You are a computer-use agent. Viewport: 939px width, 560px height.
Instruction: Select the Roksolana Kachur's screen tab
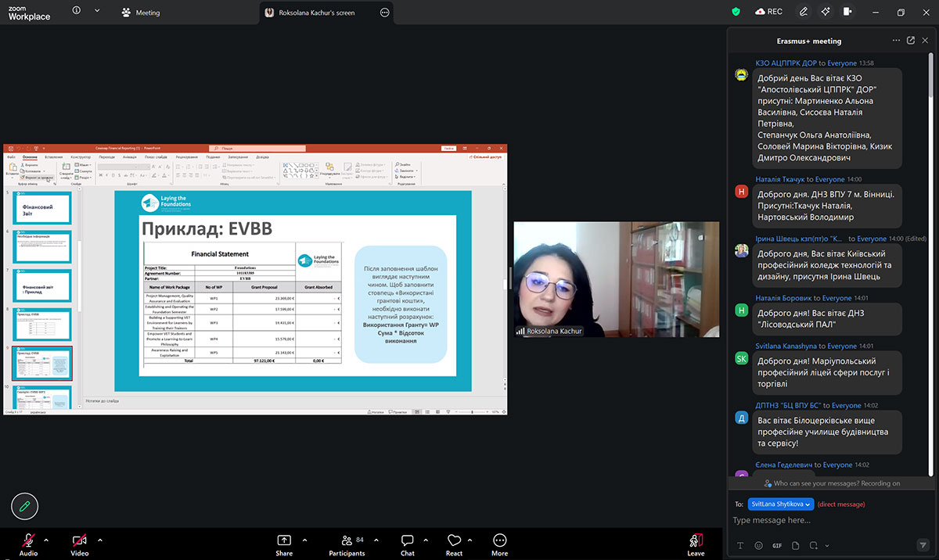[316, 13]
